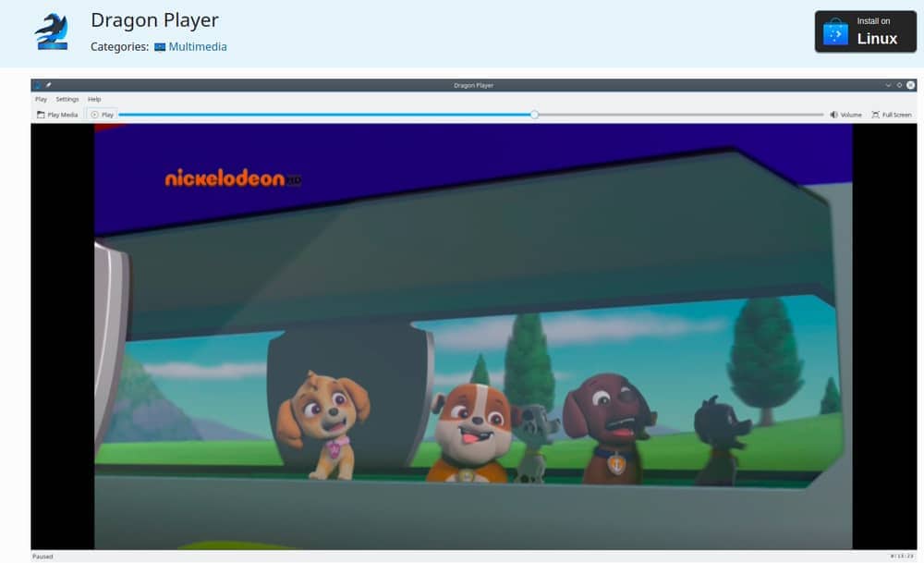Open the Settings menu
The image size is (924, 563).
[x=67, y=99]
